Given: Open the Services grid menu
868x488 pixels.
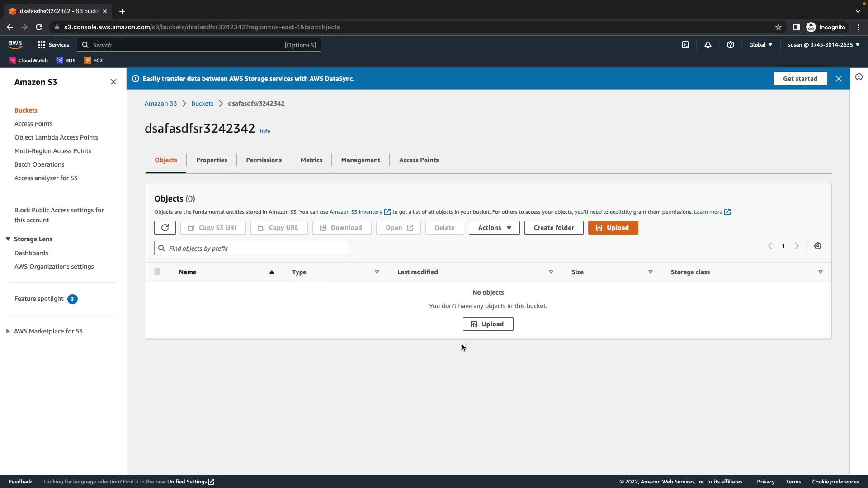Looking at the screenshot, I should [53, 45].
